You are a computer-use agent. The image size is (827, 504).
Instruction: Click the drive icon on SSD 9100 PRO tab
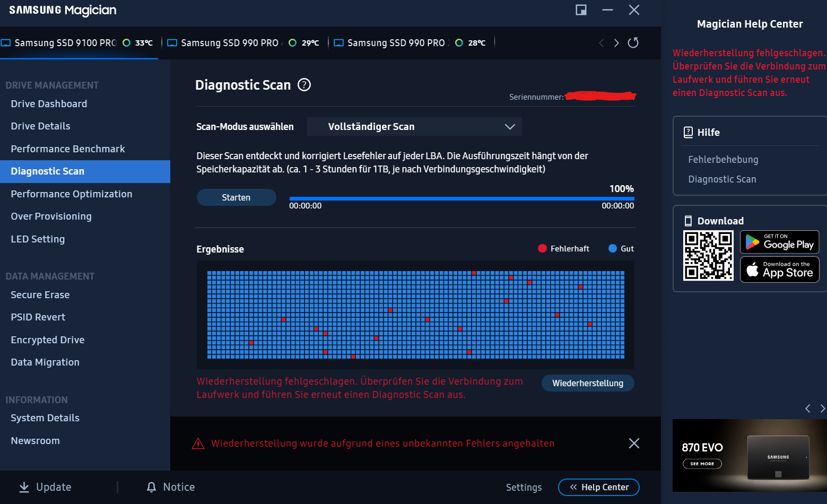(6, 43)
